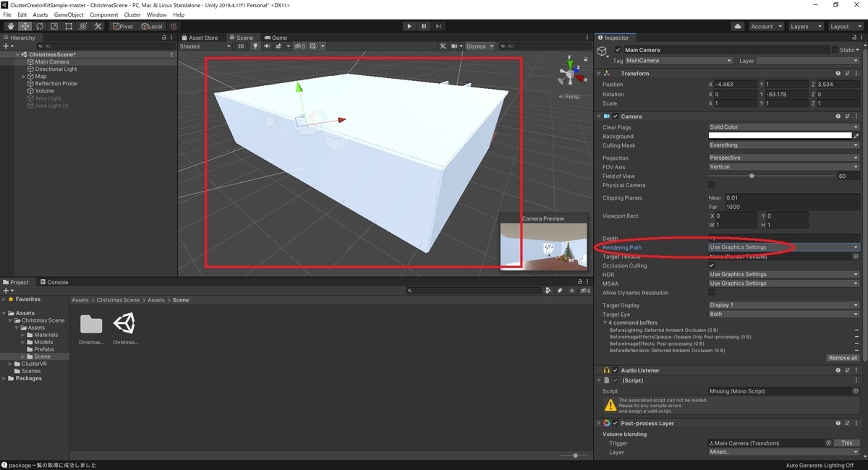Image resolution: width=868 pixels, height=470 pixels.
Task: Open custom editor tools icon
Action: [x=97, y=26]
